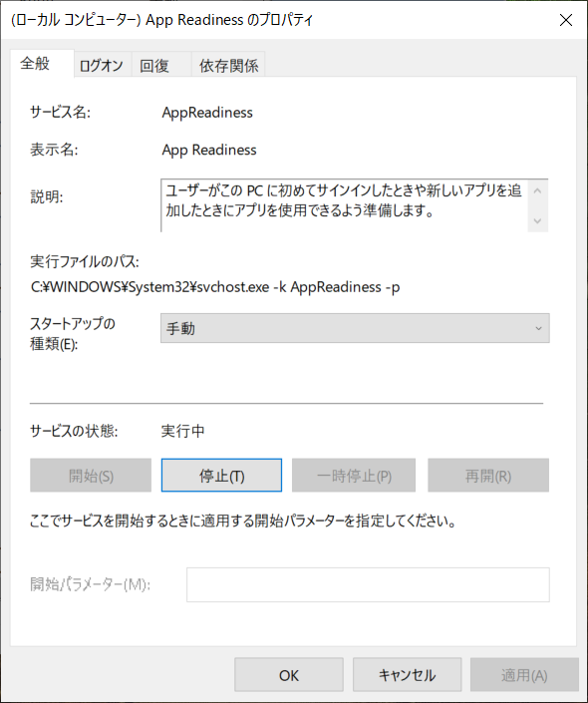Click the 停止(T) button

(221, 476)
